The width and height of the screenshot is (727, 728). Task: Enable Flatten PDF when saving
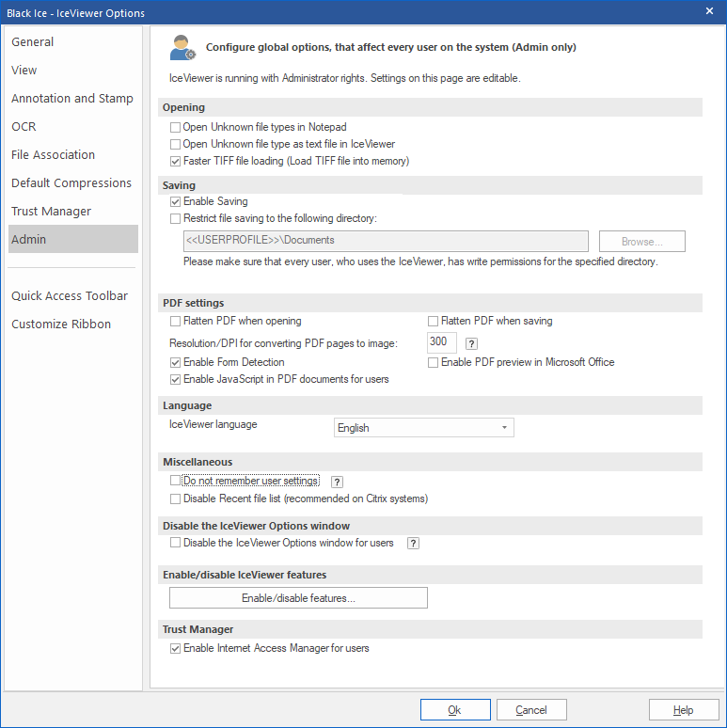click(433, 322)
